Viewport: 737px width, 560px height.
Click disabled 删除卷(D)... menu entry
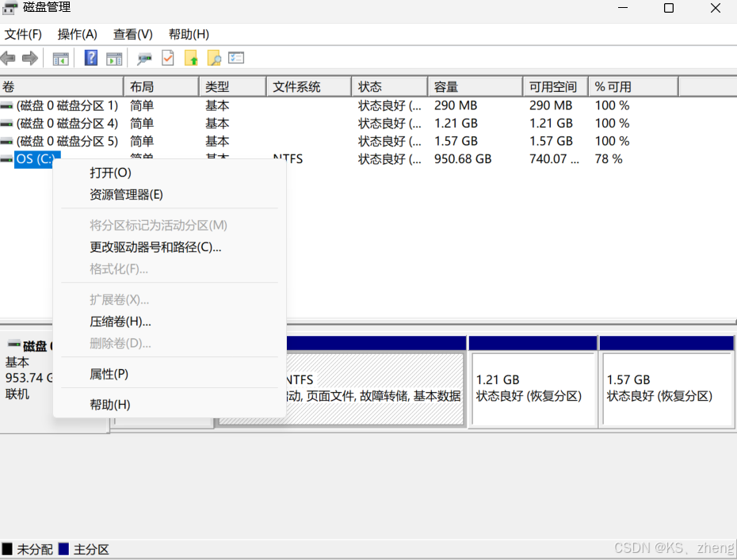pos(170,344)
